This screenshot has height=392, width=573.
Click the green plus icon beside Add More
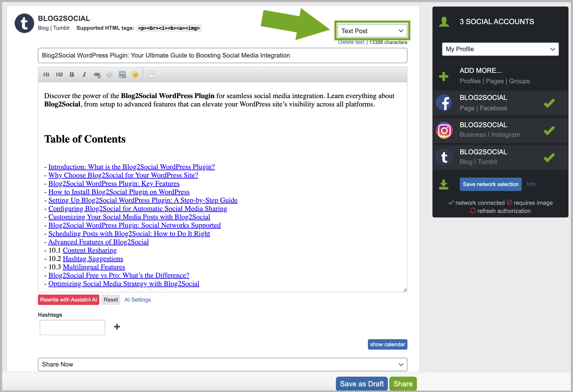coord(444,76)
